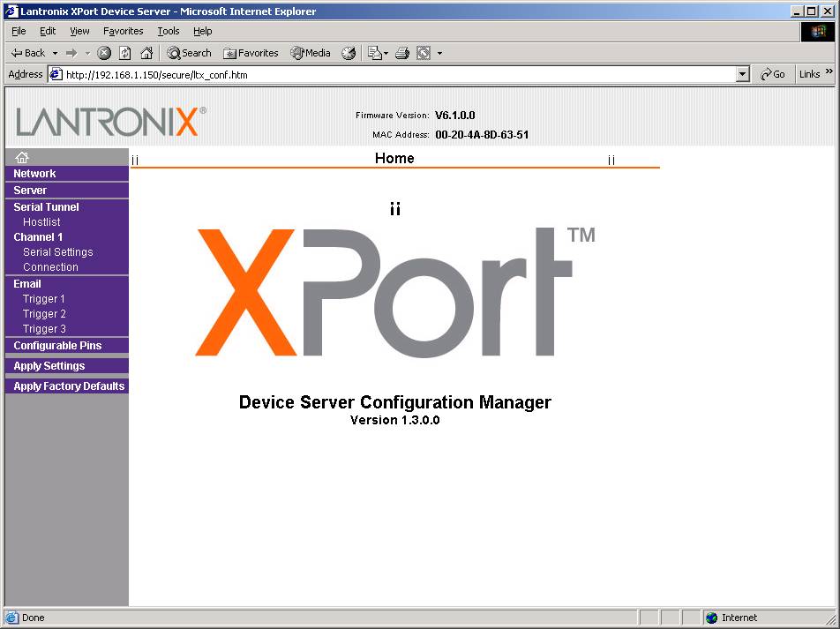Open the Configurable Pins page

point(67,346)
